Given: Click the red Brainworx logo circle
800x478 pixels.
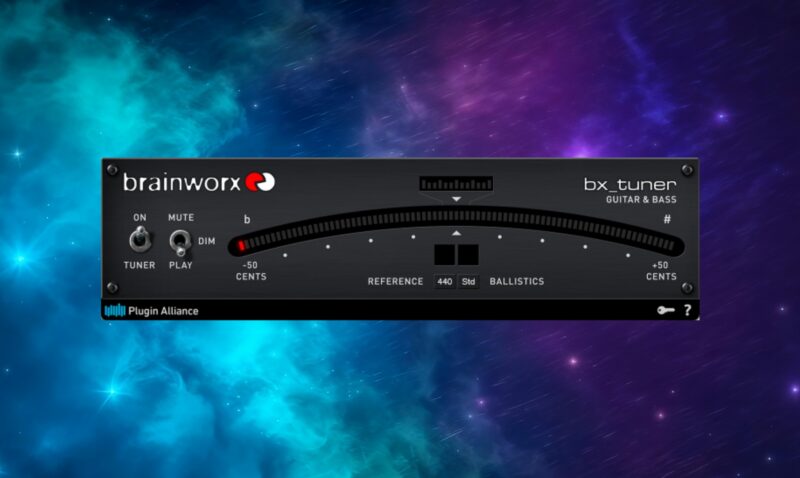Looking at the screenshot, I should pos(266,182).
